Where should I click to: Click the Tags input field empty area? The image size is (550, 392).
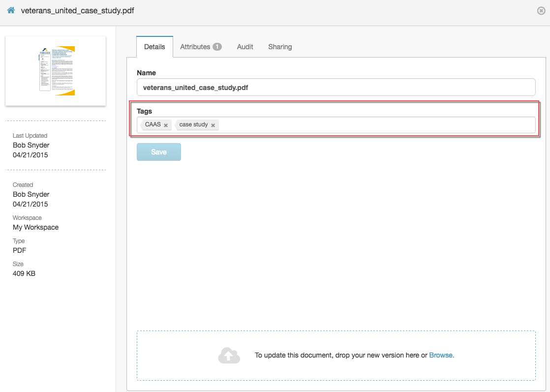click(x=377, y=125)
